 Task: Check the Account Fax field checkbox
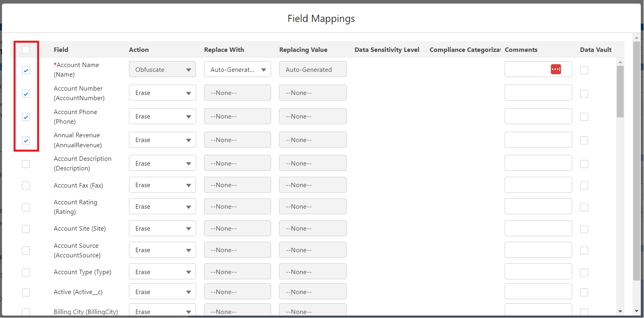click(x=26, y=186)
